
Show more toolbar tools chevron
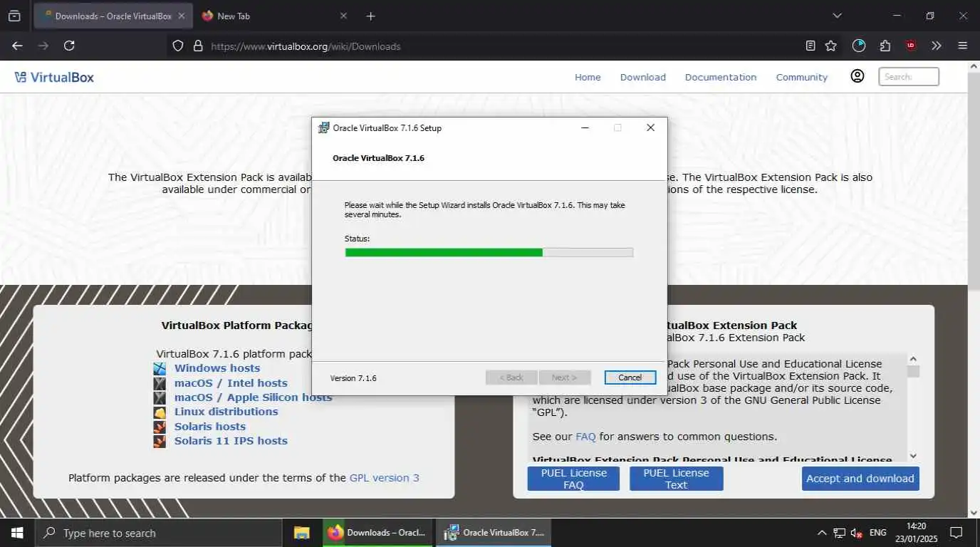(937, 46)
